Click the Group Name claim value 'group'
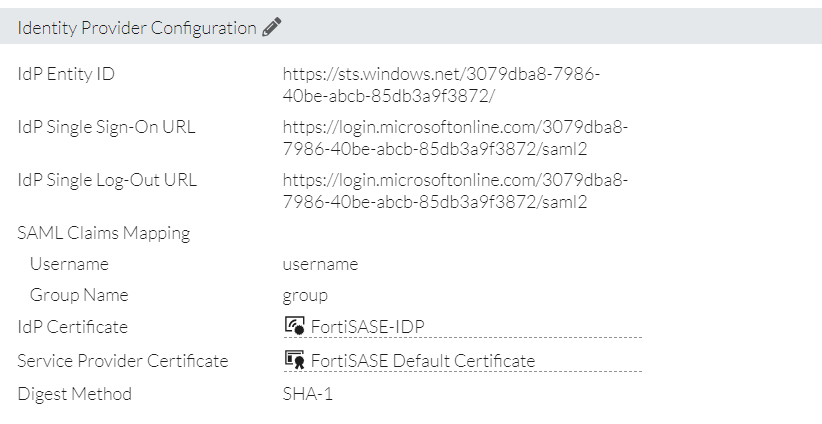Image resolution: width=822 pixels, height=424 pixels. pos(305,295)
